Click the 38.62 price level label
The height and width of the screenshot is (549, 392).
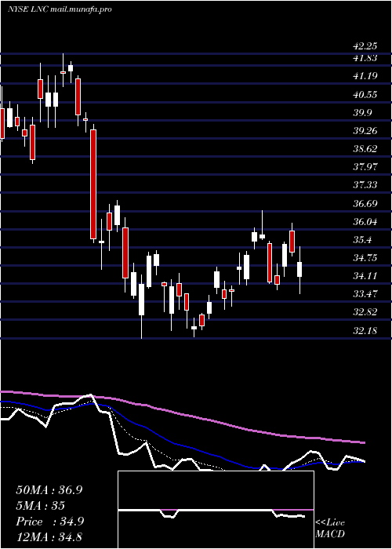[x=365, y=149]
